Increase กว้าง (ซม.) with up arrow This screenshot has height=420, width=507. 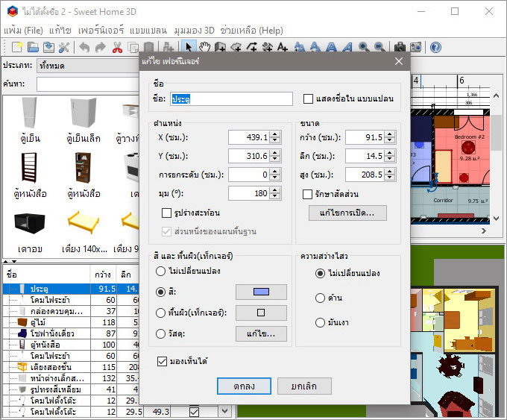[x=390, y=134]
